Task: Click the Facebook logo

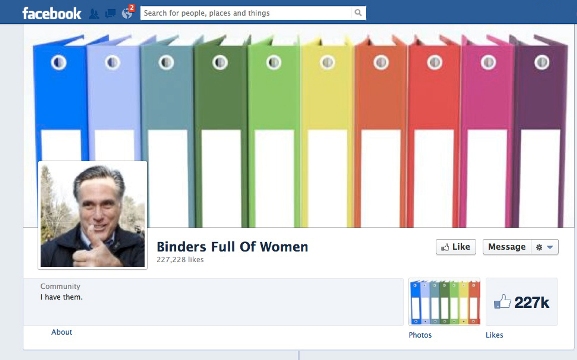Action: coord(52,13)
